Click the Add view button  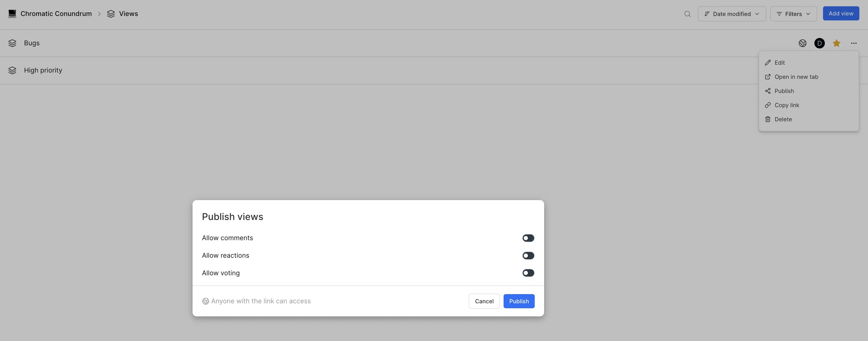(x=841, y=13)
